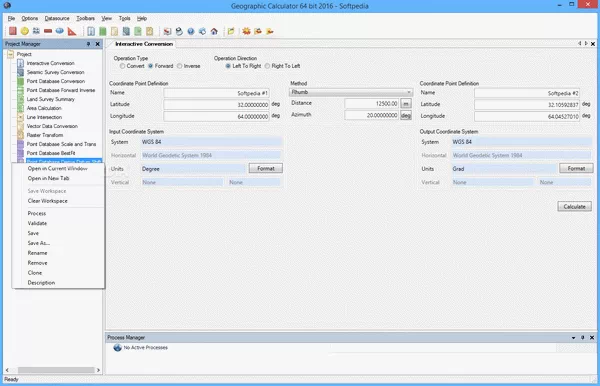This screenshot has width=600, height=386.
Task: Change the azimuth unit deg button
Action: (x=406, y=115)
